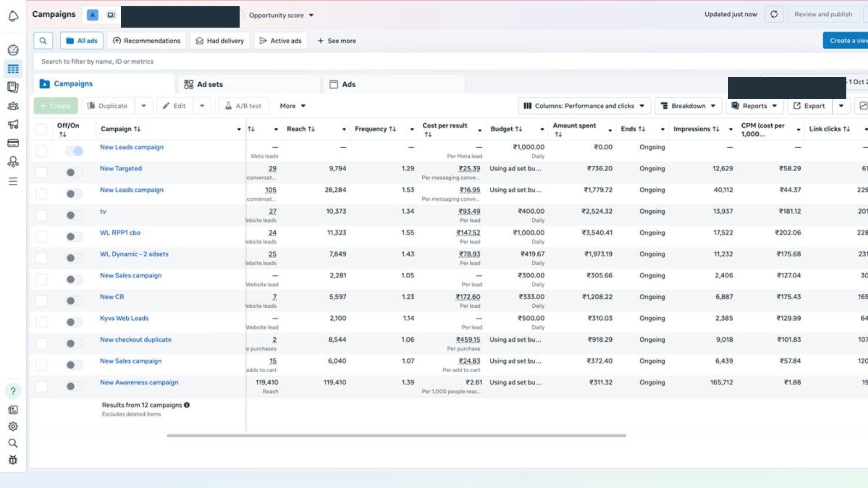Open the WL RPP1 cbo campaign link
This screenshot has width=868, height=488.
120,232
